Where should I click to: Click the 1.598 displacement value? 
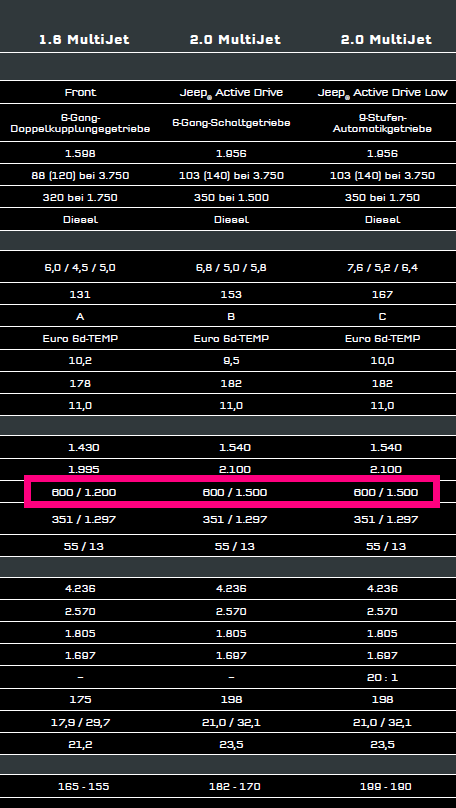tap(80, 154)
